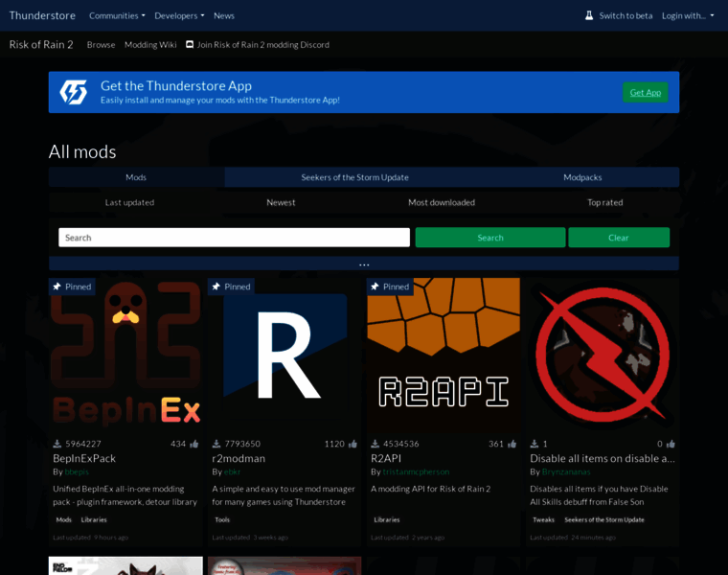Open the red lightning prohibition thumbnail
This screenshot has height=575, width=728.
click(603, 355)
